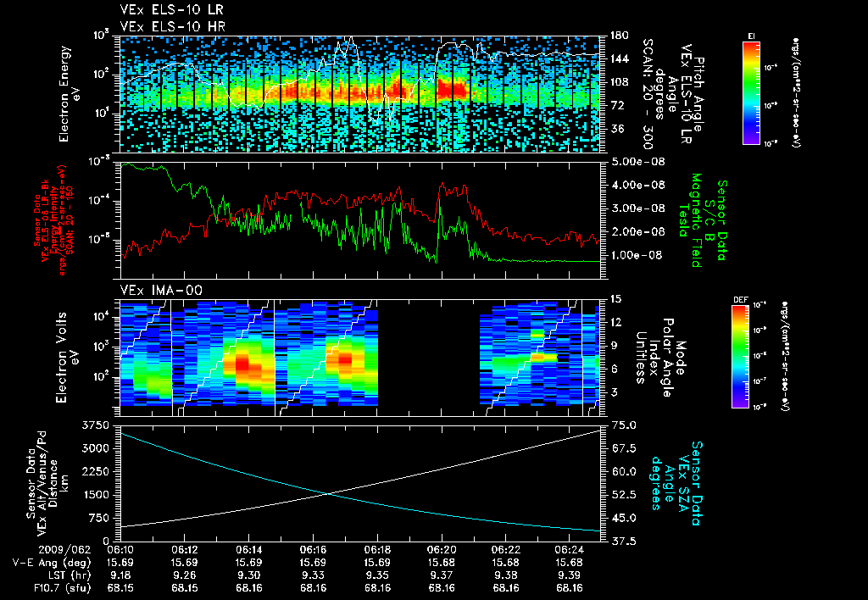The width and height of the screenshot is (868, 600).
Task: Click the SZA axis tick 37.5
Action: [x=623, y=542]
